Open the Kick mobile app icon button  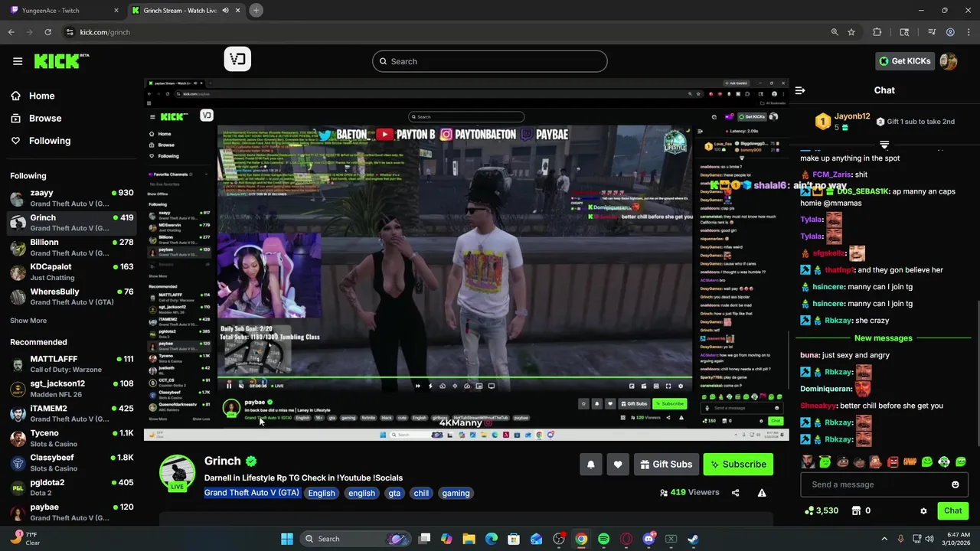(237, 59)
